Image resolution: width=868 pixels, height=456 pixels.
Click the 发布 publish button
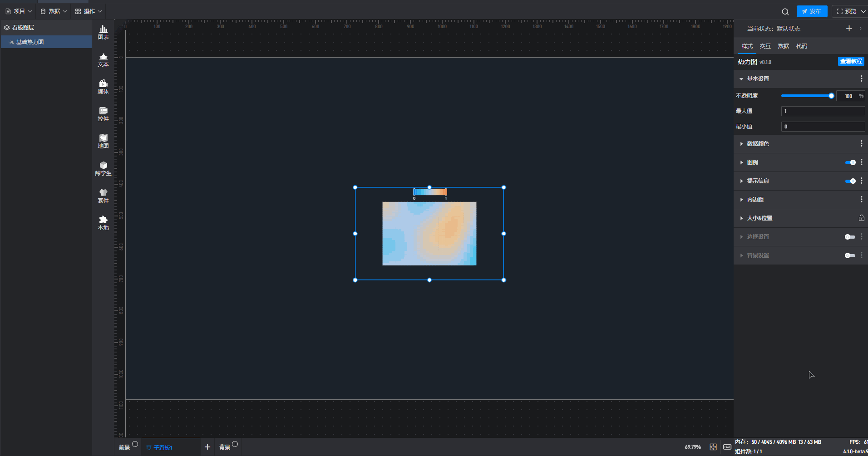coord(812,11)
